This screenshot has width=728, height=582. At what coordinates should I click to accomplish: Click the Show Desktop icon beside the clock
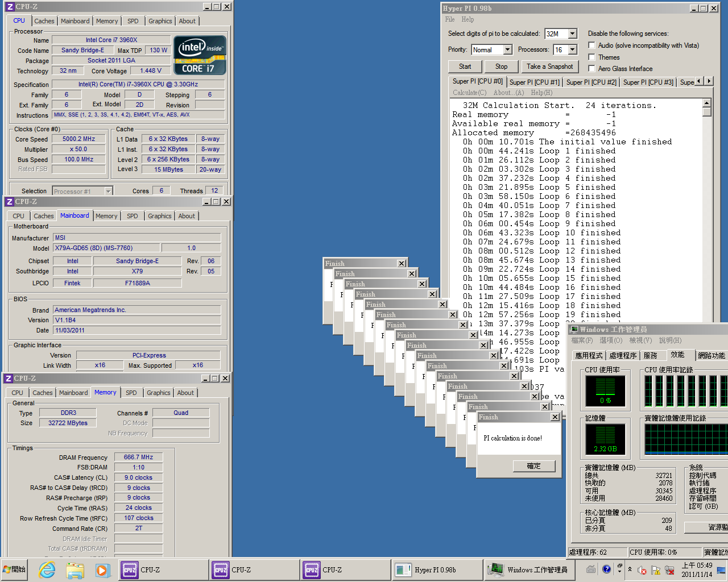pyautogui.click(x=721, y=570)
